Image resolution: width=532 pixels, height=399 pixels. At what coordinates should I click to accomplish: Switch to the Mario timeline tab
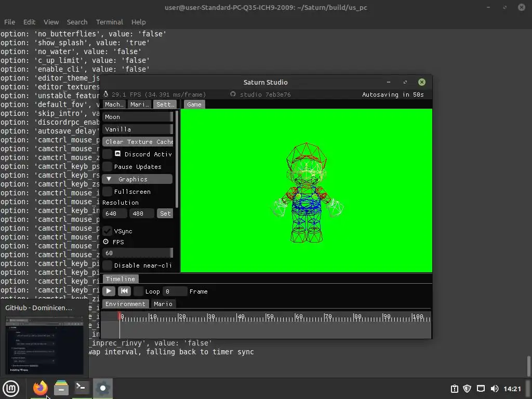[163, 303]
